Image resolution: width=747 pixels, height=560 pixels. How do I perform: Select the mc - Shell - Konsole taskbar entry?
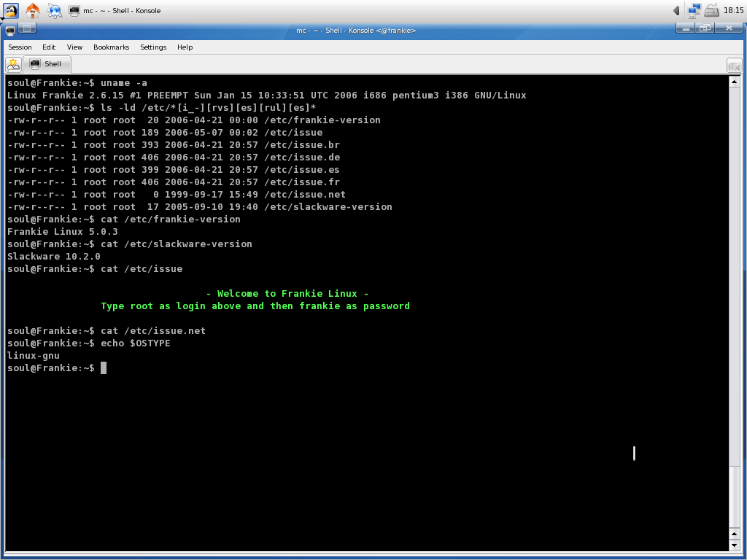115,10
